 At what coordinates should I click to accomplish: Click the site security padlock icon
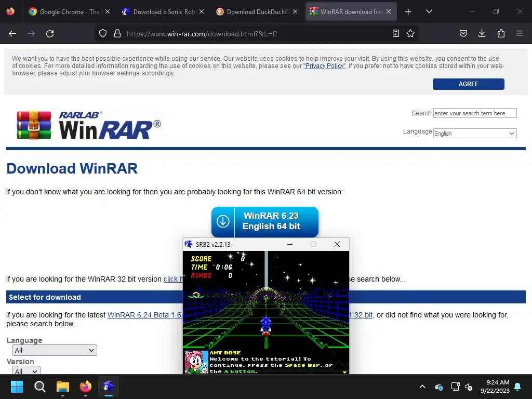coord(117,34)
